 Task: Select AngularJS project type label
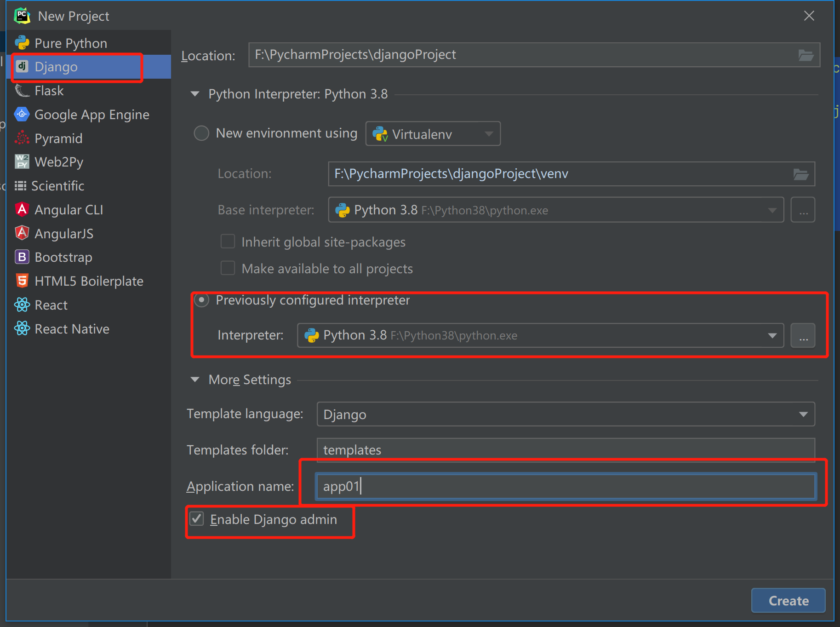pyautogui.click(x=64, y=234)
